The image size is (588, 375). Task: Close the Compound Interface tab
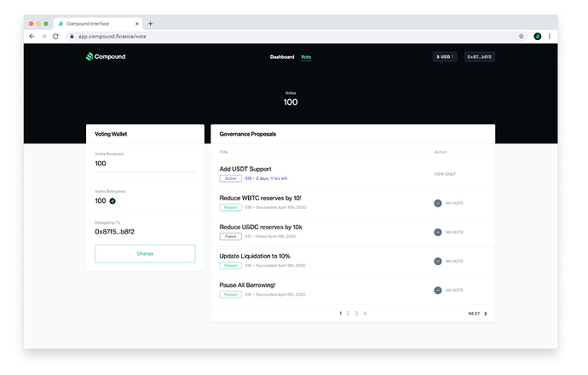[x=137, y=24]
